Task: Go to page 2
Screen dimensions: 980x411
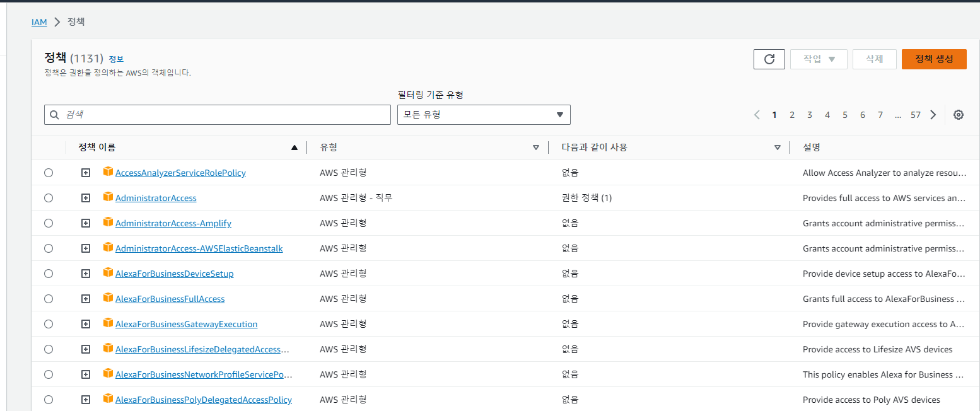Action: click(x=792, y=115)
